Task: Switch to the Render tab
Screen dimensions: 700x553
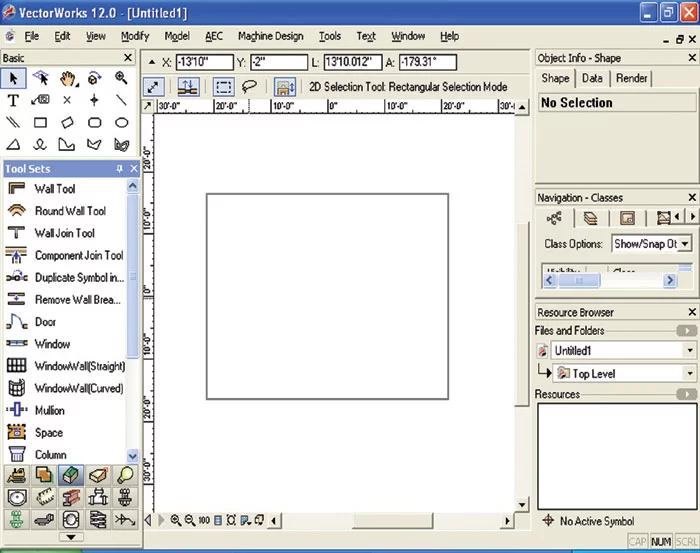Action: (x=631, y=78)
